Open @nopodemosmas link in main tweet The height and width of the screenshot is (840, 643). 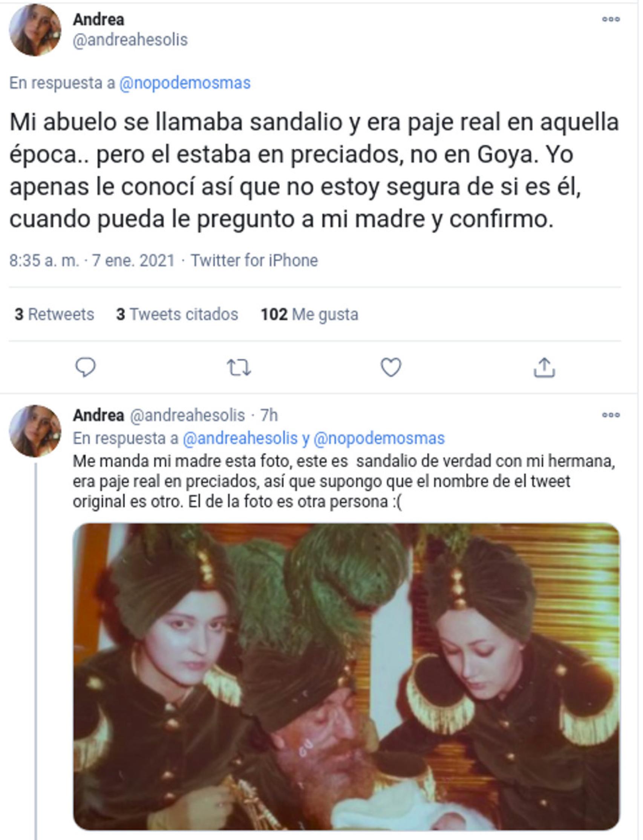(185, 83)
